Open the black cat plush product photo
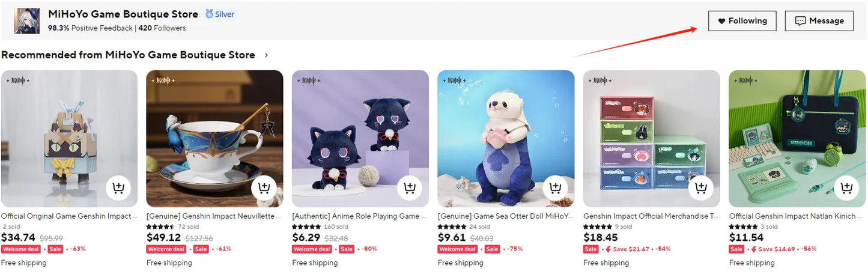 (360, 139)
